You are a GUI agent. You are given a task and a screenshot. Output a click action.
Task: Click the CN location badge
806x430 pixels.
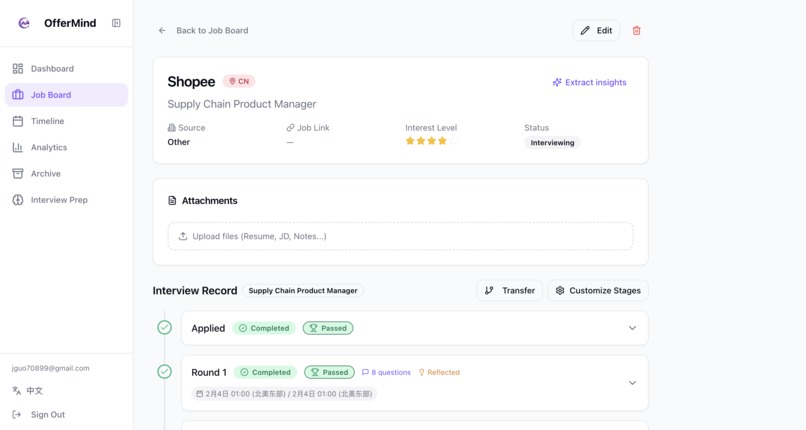[239, 81]
